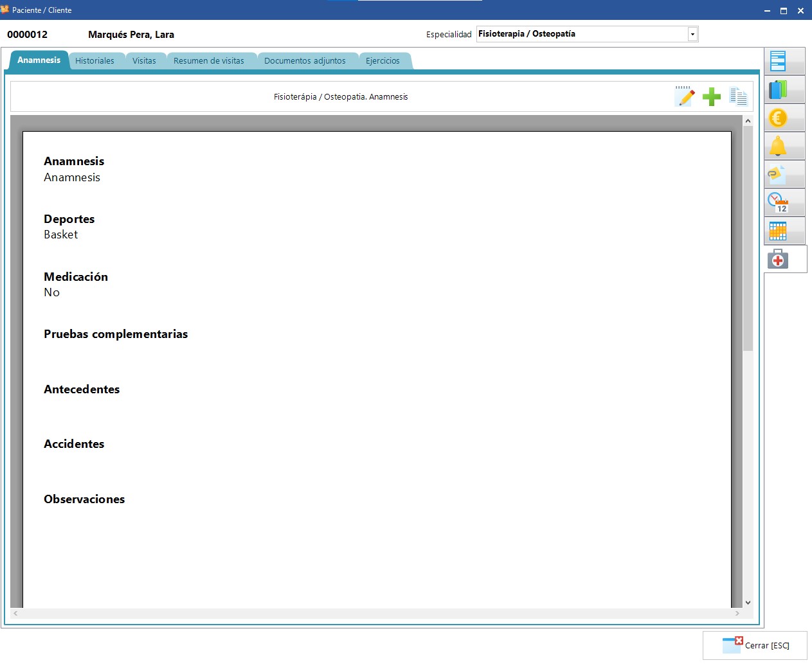Click the vertical scrollbar up arrow
Screen dimensions: 812x667
coord(748,121)
